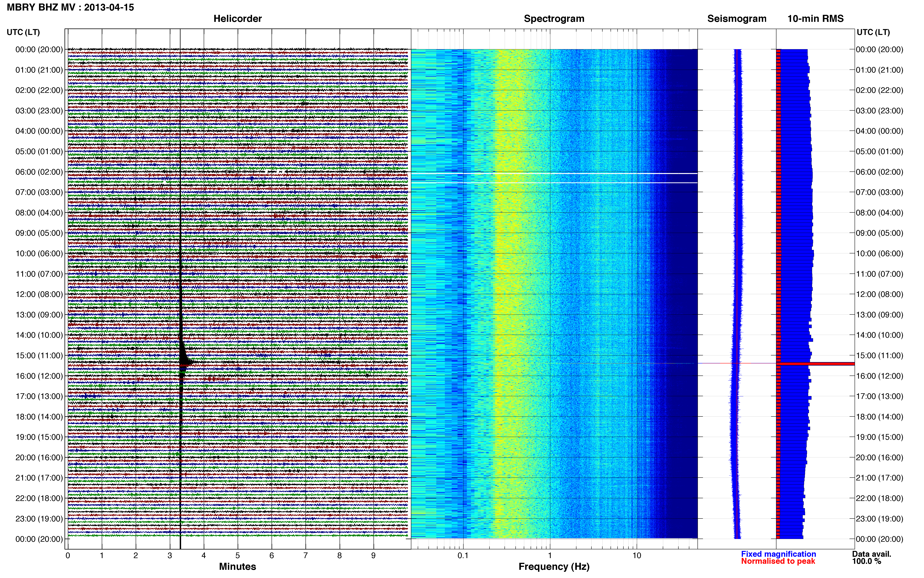Click minute tick label '9' on helicorder axis

[x=373, y=555]
